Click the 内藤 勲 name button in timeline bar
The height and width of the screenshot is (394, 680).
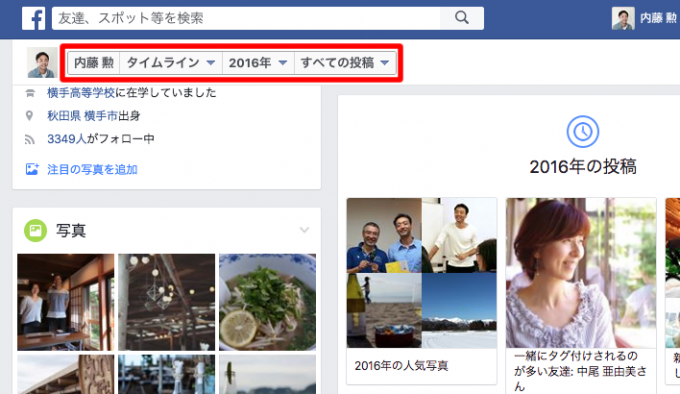tap(94, 63)
